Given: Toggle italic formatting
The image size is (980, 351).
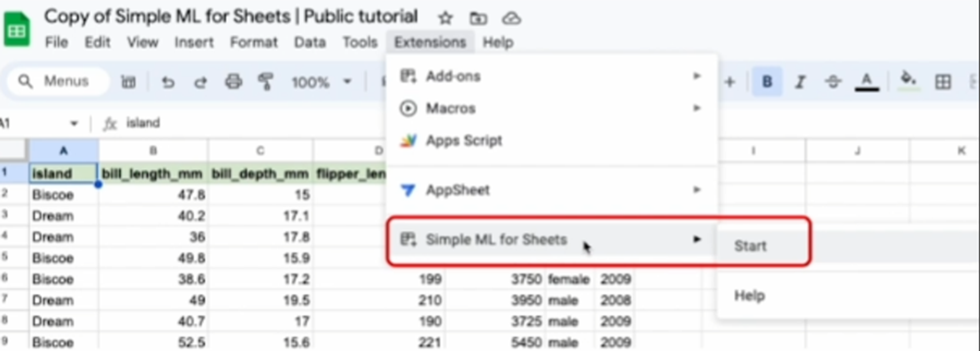Looking at the screenshot, I should pos(800,82).
